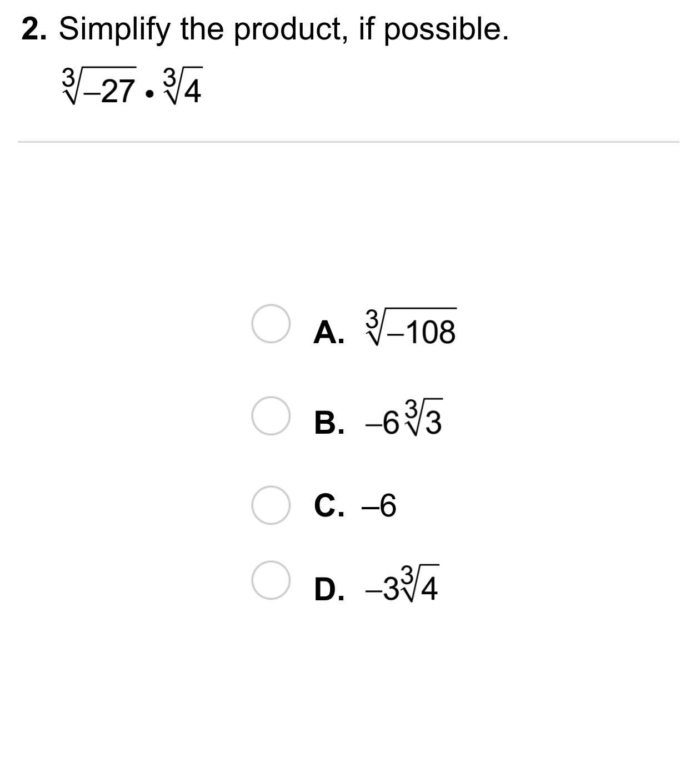Choose the radio button for answer B
700x763 pixels.
point(270,416)
